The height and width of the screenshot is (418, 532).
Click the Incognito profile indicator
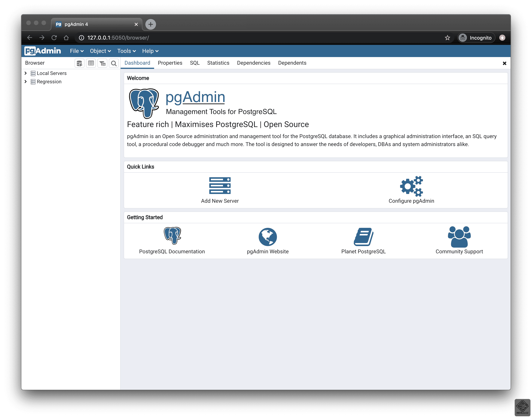[x=476, y=38]
